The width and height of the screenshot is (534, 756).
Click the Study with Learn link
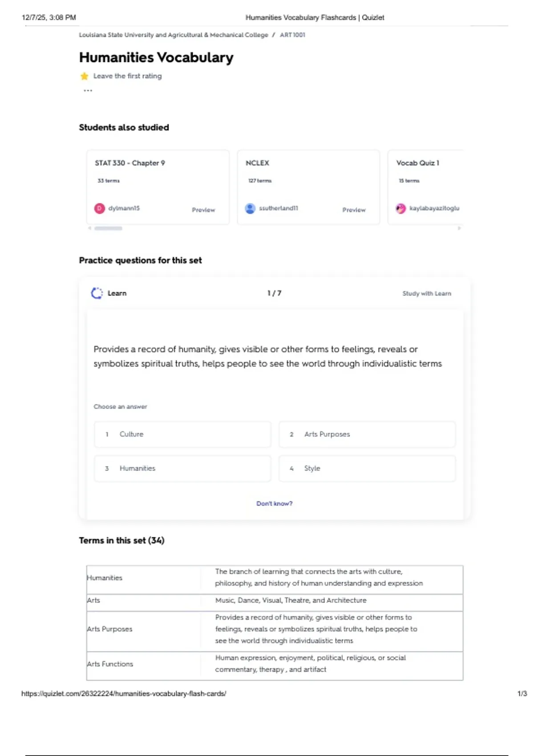pyautogui.click(x=426, y=294)
